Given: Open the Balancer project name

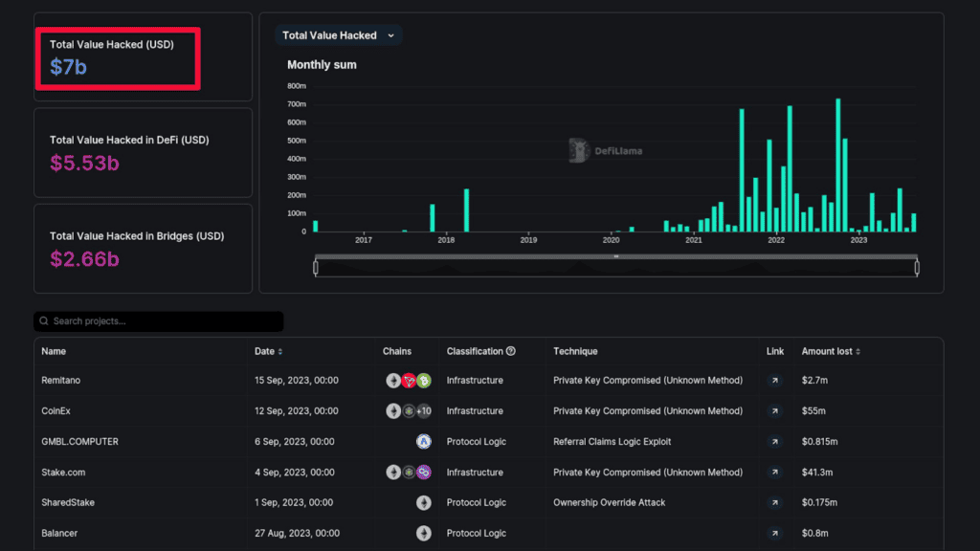Looking at the screenshot, I should point(59,534).
